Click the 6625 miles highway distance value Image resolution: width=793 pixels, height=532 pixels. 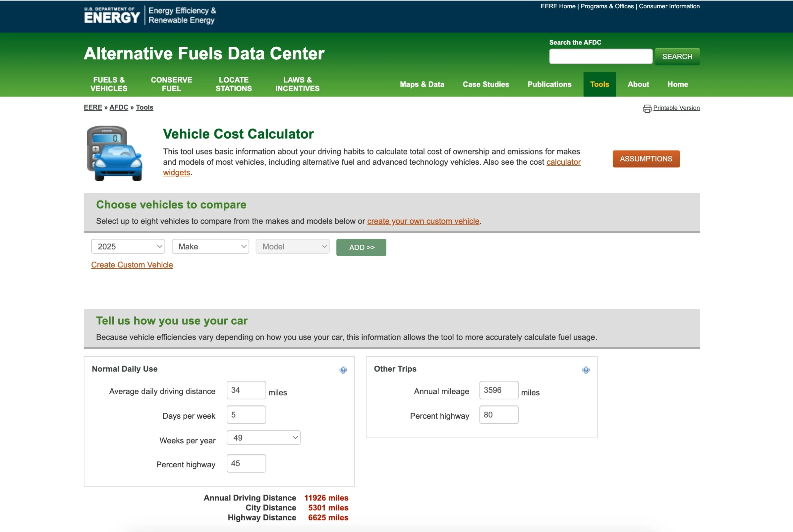(x=328, y=517)
